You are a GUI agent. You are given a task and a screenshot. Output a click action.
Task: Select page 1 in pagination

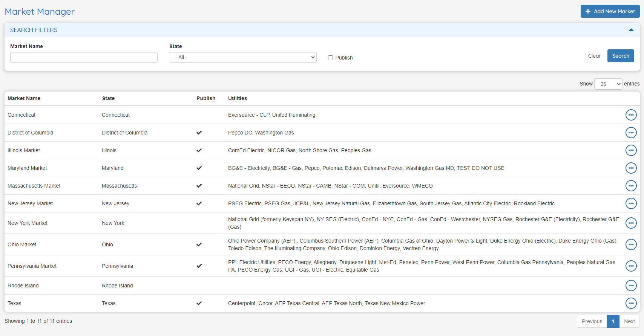click(613, 321)
